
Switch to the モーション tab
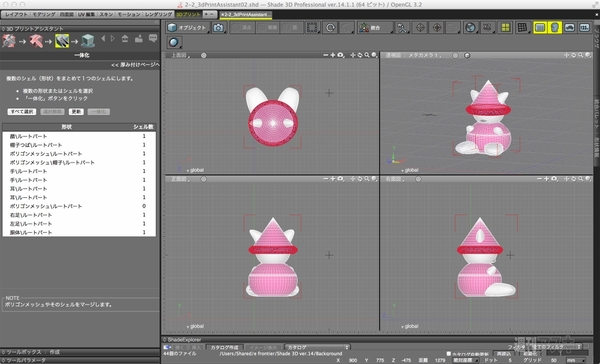click(x=129, y=15)
